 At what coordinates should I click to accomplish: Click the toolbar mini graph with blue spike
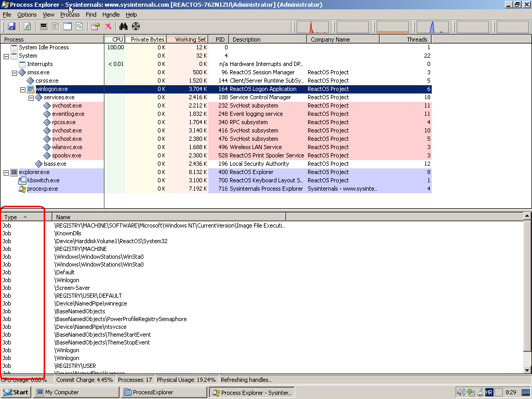[x=433, y=27]
